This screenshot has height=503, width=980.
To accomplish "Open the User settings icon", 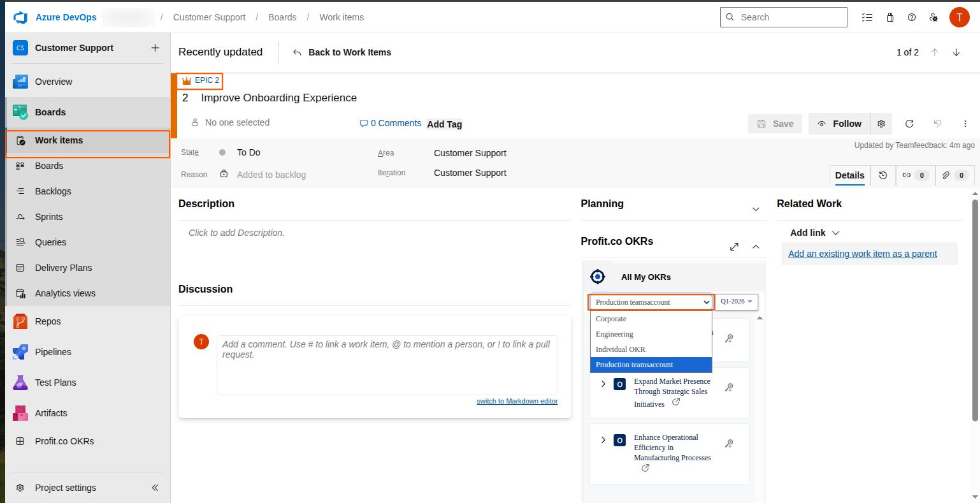I will tap(933, 17).
